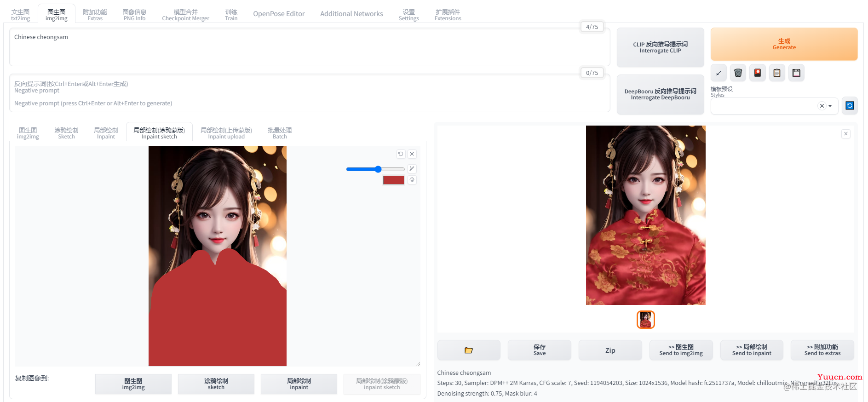
Task: Undo the last brush stroke on canvas
Action: 401,154
